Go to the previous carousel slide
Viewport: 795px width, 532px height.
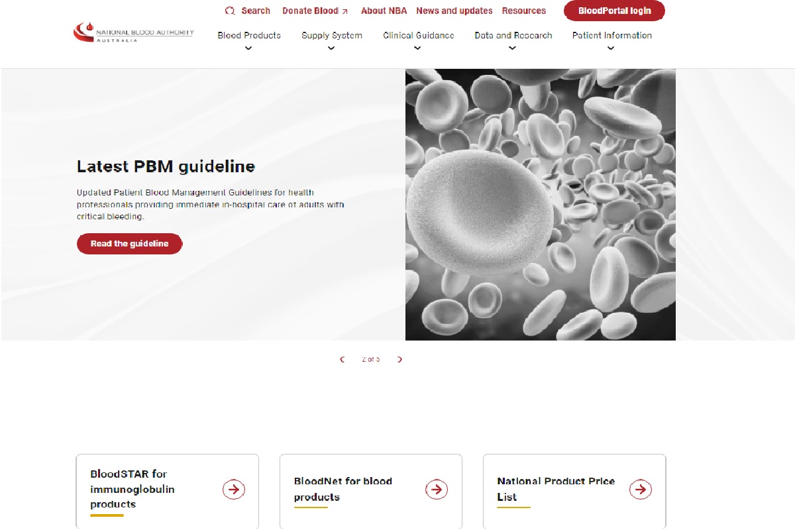(x=343, y=360)
